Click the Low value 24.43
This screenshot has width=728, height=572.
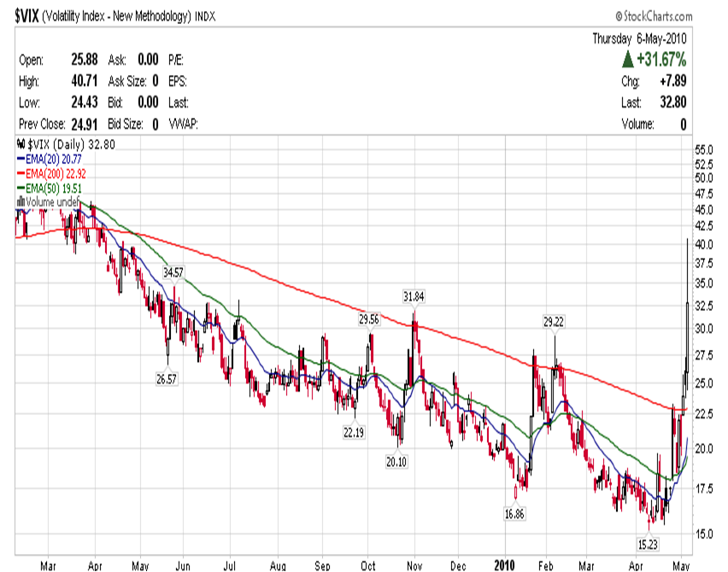pyautogui.click(x=85, y=102)
